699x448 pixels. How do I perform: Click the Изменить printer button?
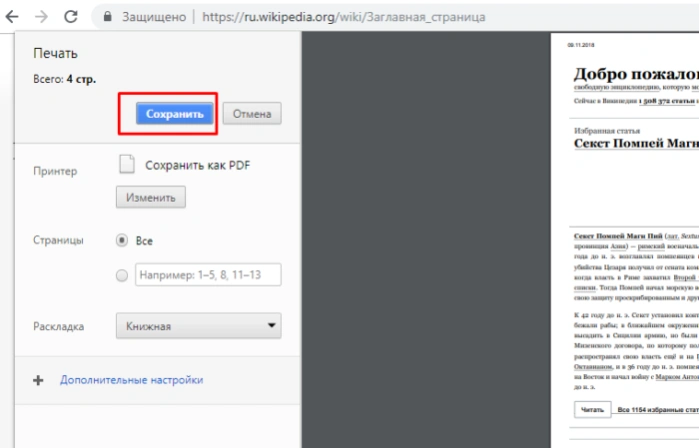point(151,197)
